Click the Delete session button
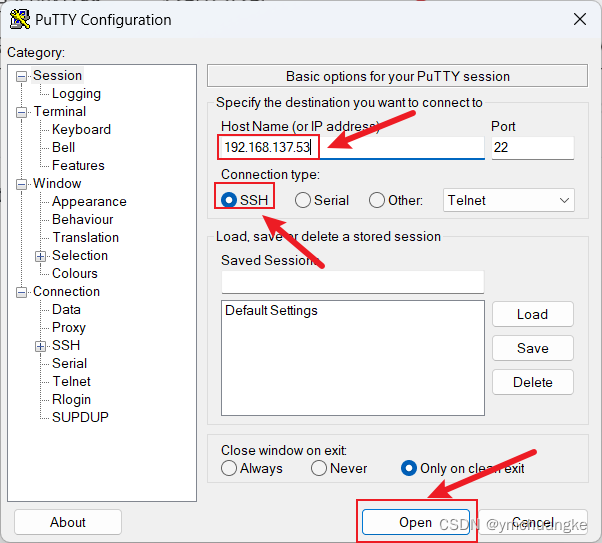The height and width of the screenshot is (543, 602). (533, 382)
